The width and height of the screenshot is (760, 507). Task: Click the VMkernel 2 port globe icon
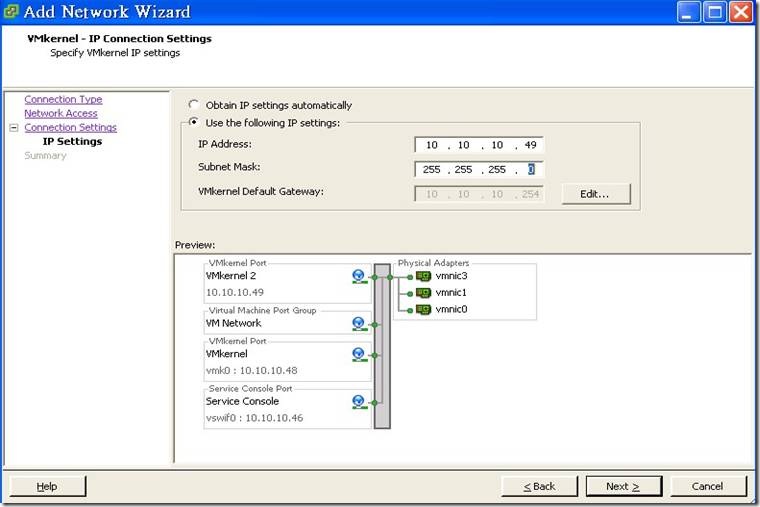[359, 276]
